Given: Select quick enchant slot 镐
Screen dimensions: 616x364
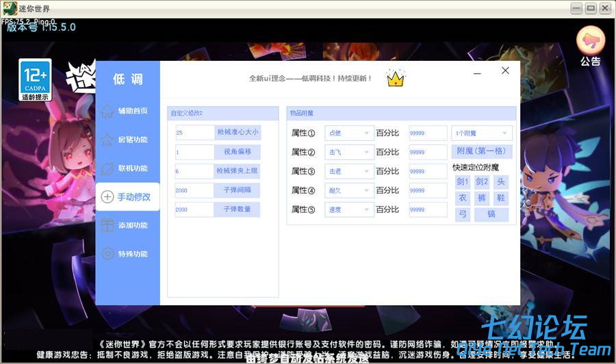Looking at the screenshot, I should [x=491, y=214].
